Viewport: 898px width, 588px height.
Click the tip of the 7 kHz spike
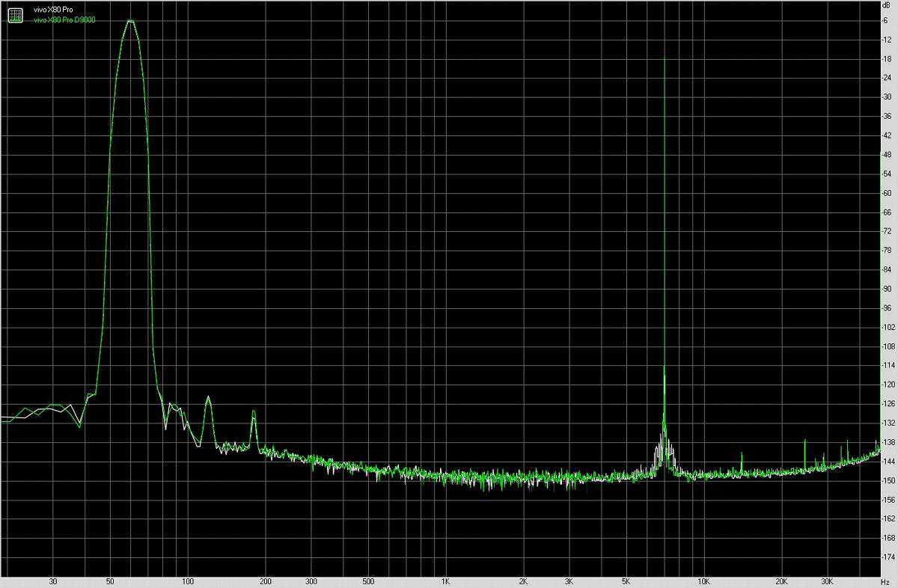[664, 57]
